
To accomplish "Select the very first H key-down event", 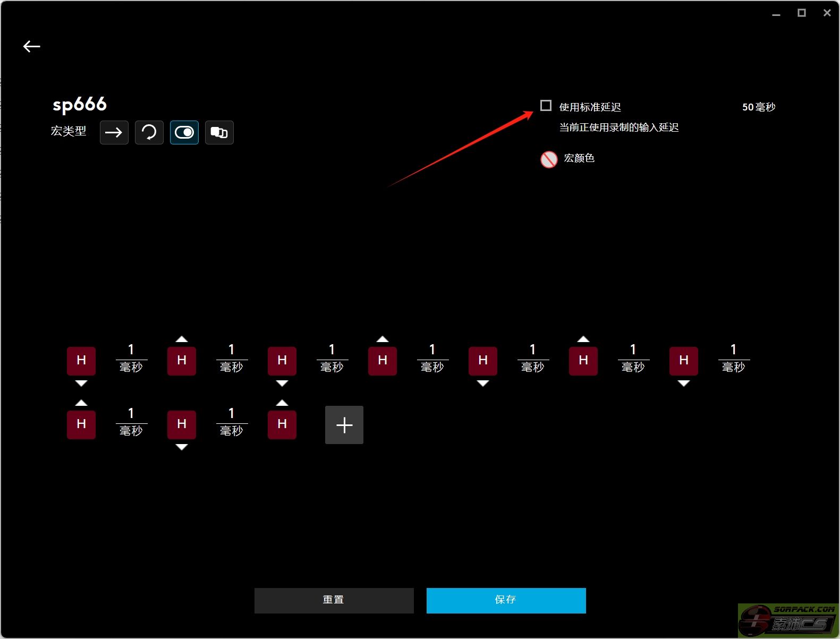I will [x=81, y=361].
